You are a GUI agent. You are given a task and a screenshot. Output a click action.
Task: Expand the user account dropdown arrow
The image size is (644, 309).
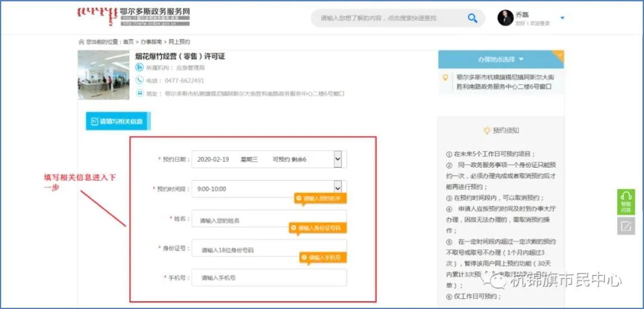(562, 18)
